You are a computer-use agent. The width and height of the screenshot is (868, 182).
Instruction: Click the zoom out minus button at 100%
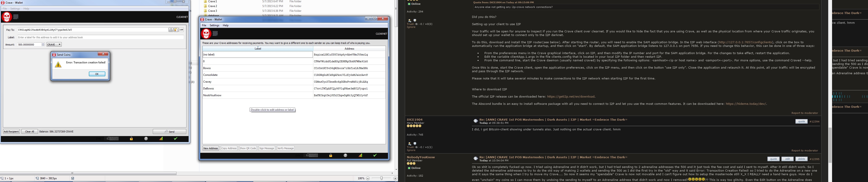click(368, 178)
